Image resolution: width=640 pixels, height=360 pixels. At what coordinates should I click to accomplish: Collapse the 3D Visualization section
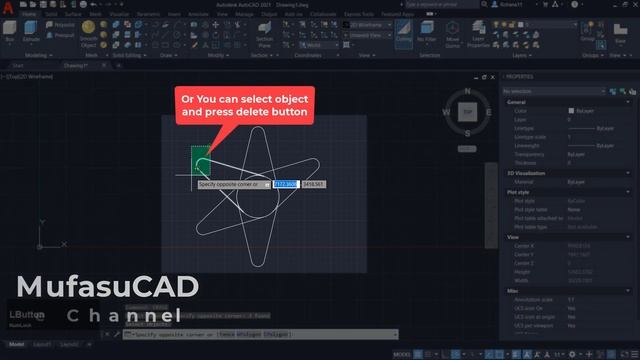tap(628, 173)
